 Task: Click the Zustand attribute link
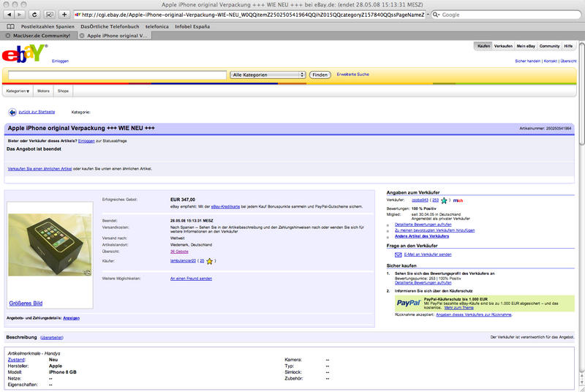click(16, 360)
